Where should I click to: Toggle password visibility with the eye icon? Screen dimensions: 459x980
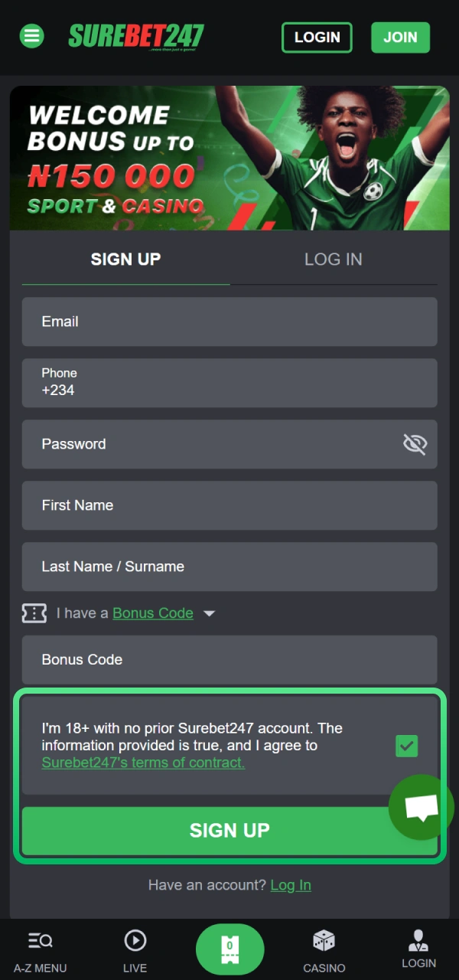pyautogui.click(x=415, y=443)
